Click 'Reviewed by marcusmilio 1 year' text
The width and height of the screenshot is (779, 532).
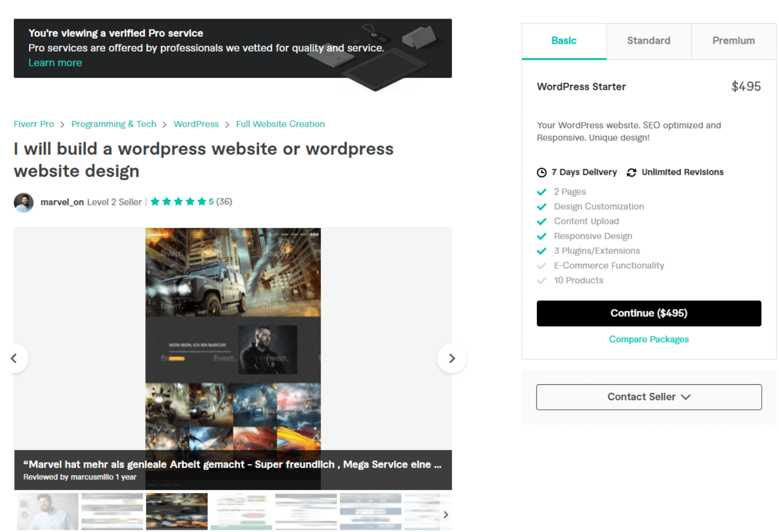pos(80,477)
